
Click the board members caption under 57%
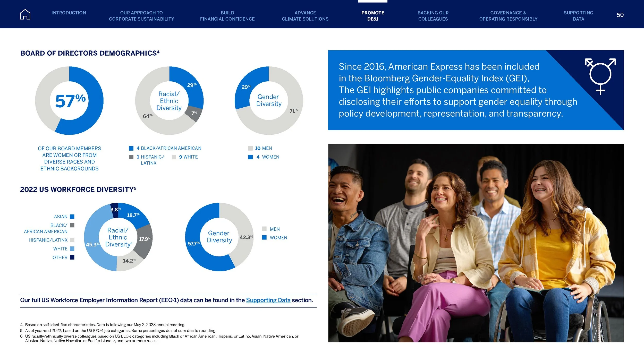[69, 158]
